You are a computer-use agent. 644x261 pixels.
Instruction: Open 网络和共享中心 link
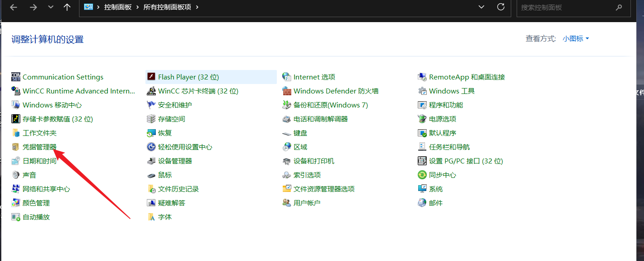point(46,189)
